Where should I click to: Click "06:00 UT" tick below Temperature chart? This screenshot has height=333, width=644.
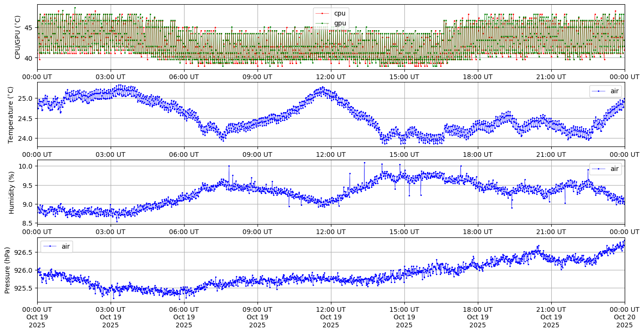[x=184, y=154]
